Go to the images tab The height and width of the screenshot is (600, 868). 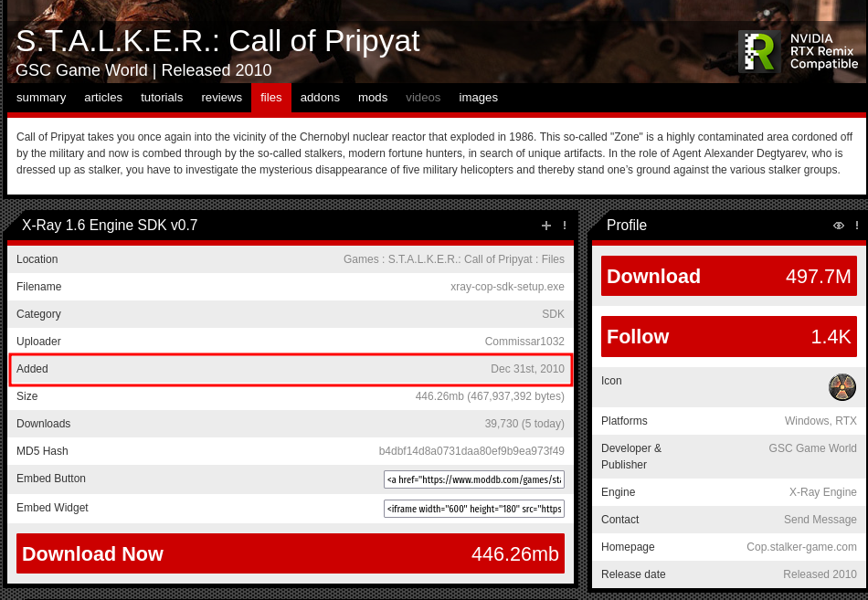[478, 98]
